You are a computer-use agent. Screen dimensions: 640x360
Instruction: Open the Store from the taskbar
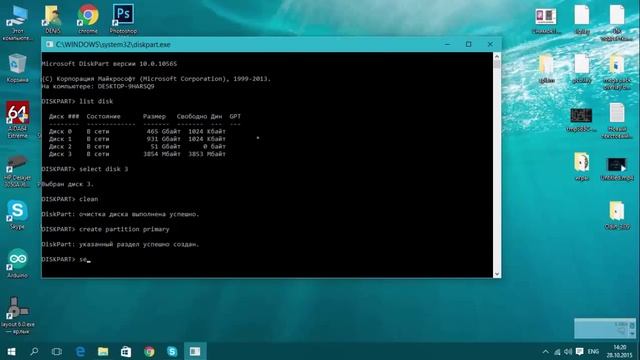[126, 351]
